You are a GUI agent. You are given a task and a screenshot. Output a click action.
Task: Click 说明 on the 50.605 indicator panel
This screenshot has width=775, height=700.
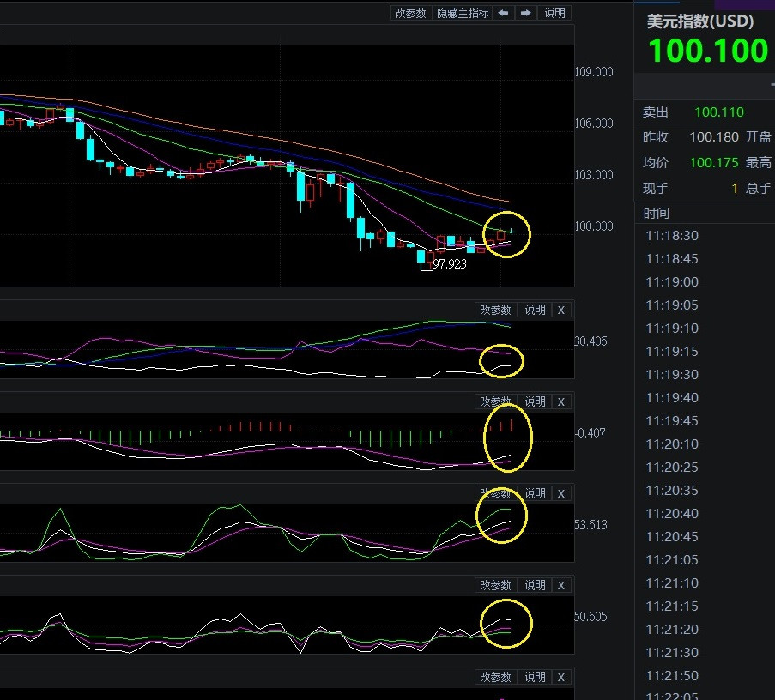[535, 585]
